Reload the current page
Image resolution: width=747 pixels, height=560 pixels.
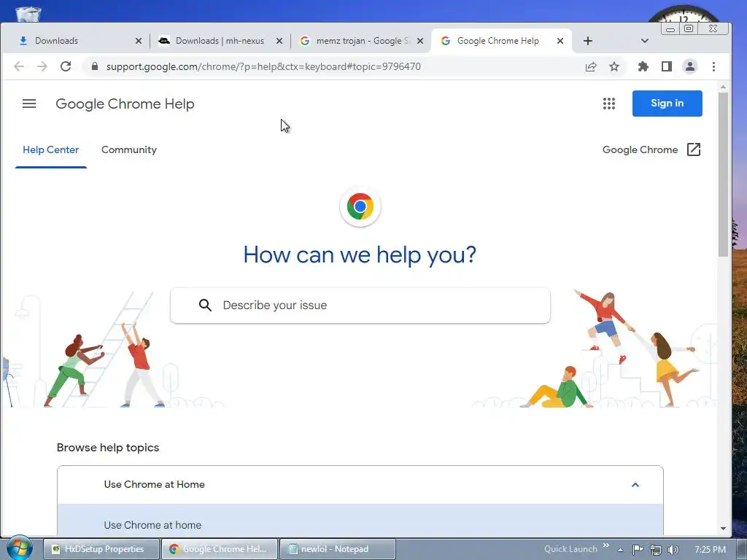click(66, 66)
